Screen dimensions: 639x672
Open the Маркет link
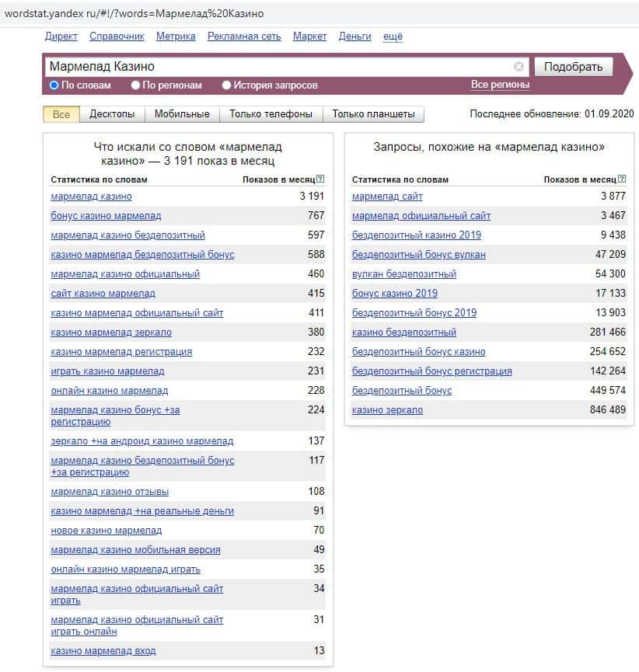[x=309, y=37]
